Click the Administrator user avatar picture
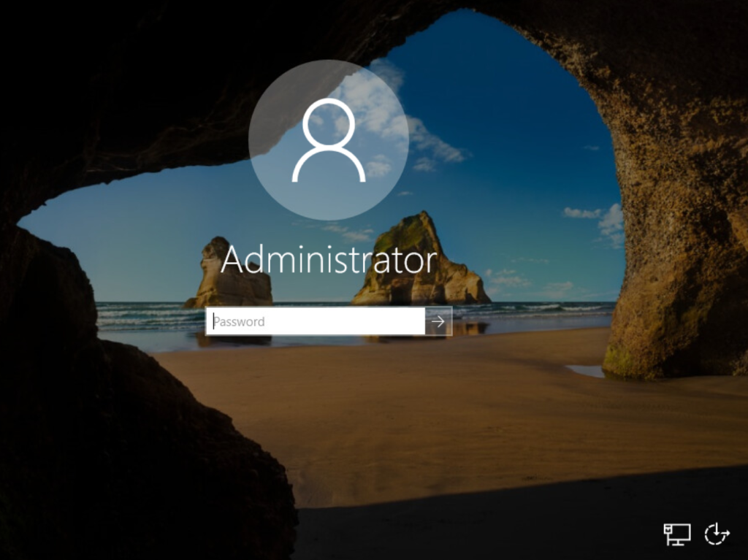Screen dimensions: 748x560 coord(328,140)
